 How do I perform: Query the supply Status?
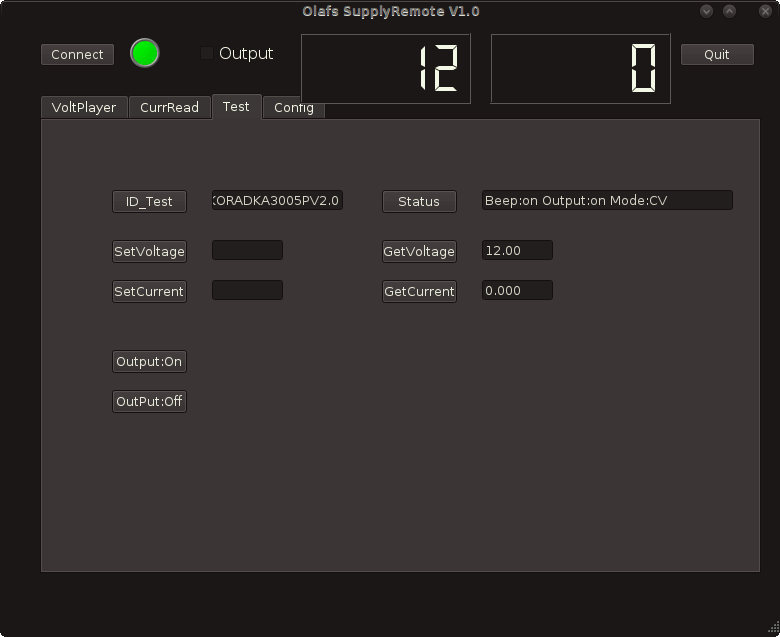(x=419, y=201)
